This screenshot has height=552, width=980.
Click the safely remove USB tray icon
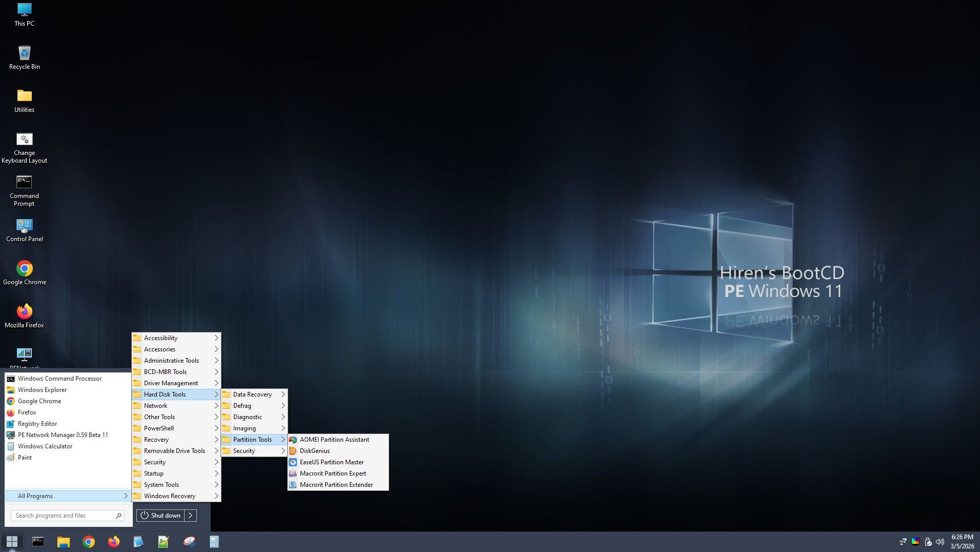(x=928, y=542)
